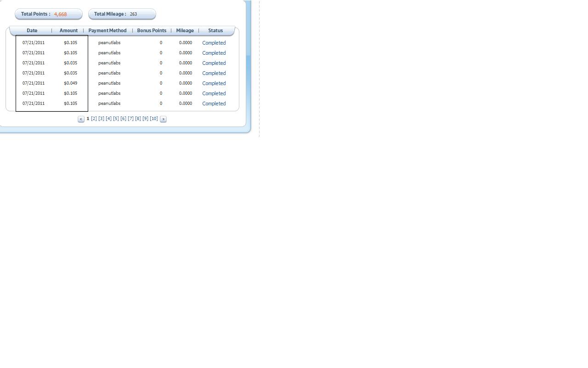Navigate to page 6
Screen dimensions: 588x368
pyautogui.click(x=123, y=119)
